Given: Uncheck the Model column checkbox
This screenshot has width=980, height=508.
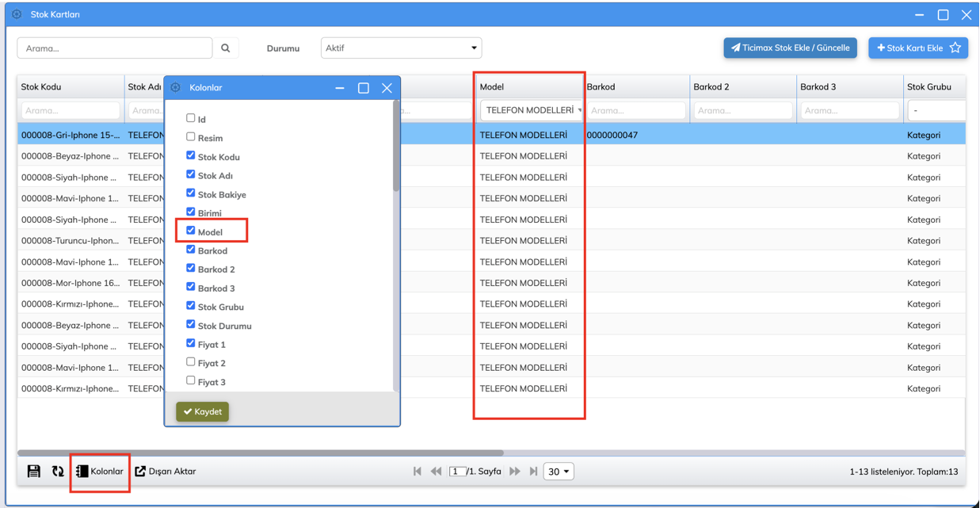Looking at the screenshot, I should [x=190, y=231].
